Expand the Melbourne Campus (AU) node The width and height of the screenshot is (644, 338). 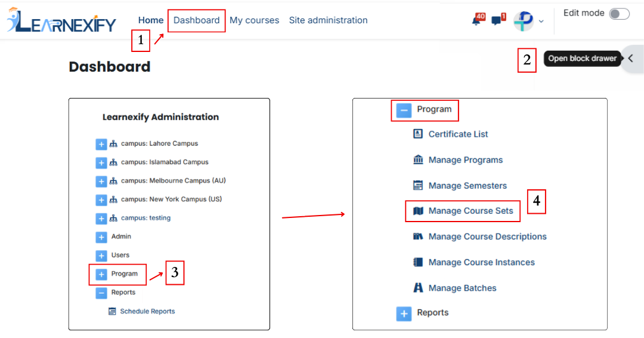[x=101, y=182]
